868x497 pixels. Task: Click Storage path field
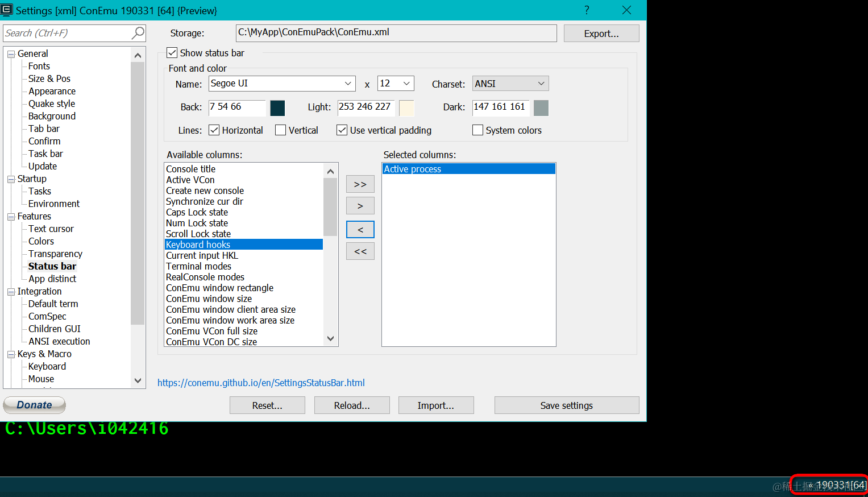tap(396, 33)
